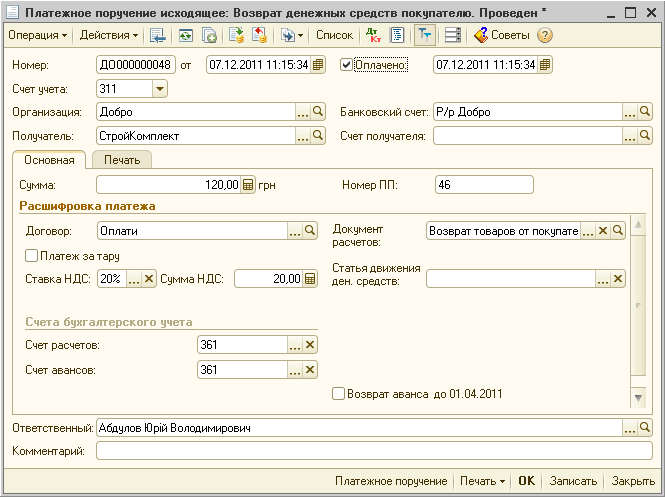Clear the Документ расчетов field

coord(603,231)
